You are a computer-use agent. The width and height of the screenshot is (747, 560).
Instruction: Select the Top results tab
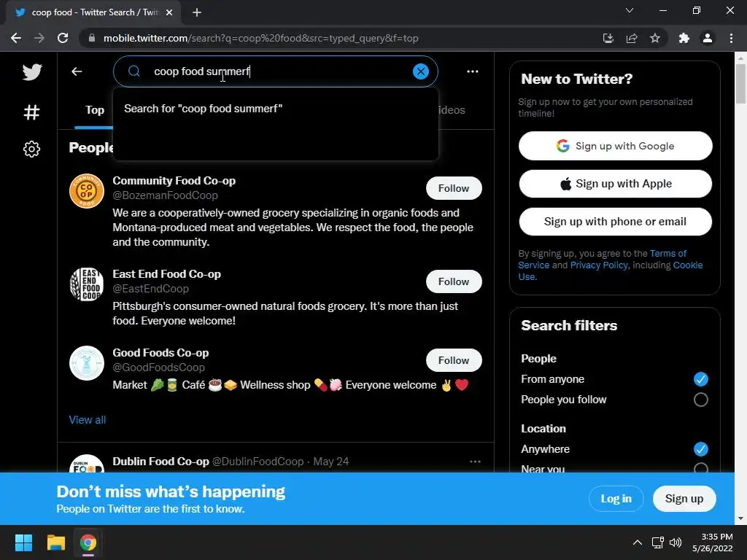pyautogui.click(x=94, y=110)
